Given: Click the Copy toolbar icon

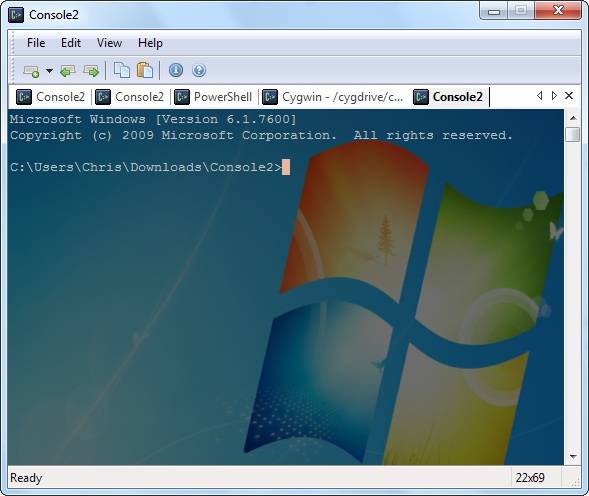Looking at the screenshot, I should tap(122, 70).
